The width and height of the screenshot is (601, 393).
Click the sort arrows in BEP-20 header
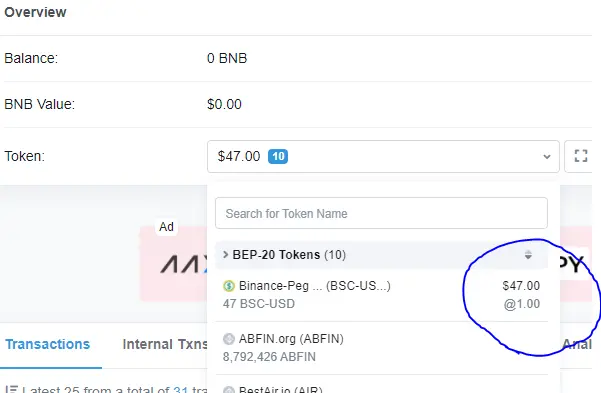click(528, 255)
